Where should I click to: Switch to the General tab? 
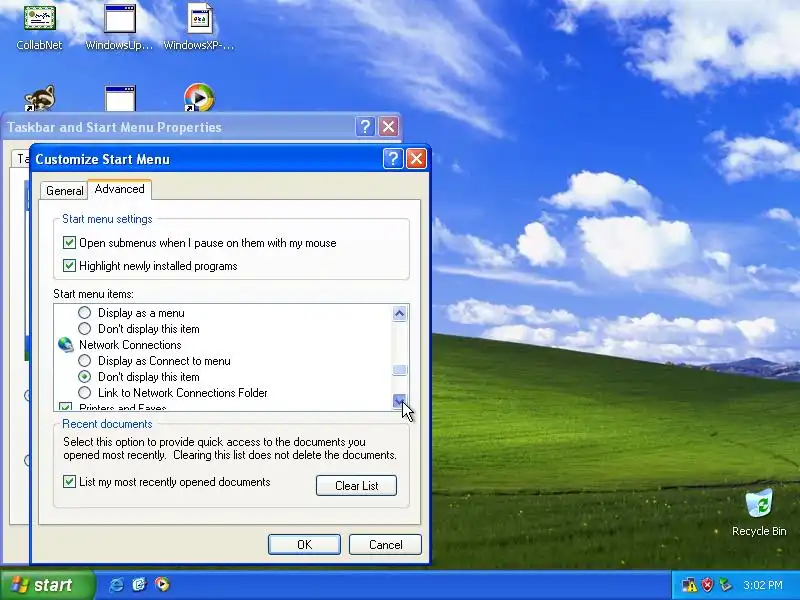point(64,191)
